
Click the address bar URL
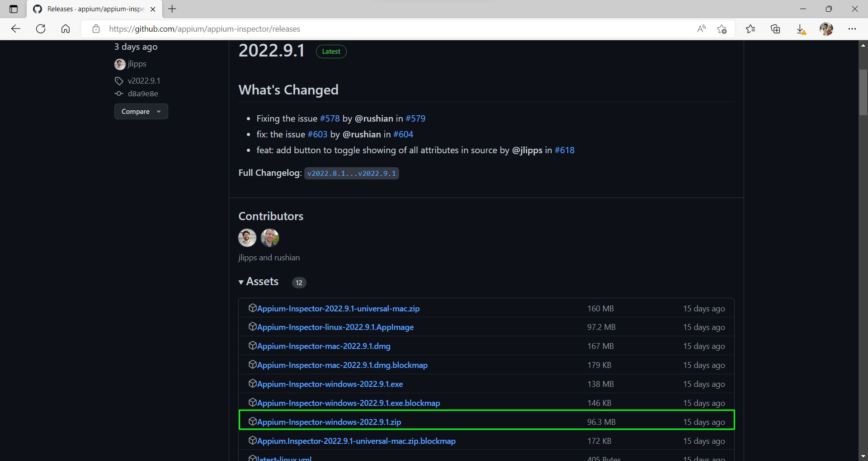click(x=204, y=29)
